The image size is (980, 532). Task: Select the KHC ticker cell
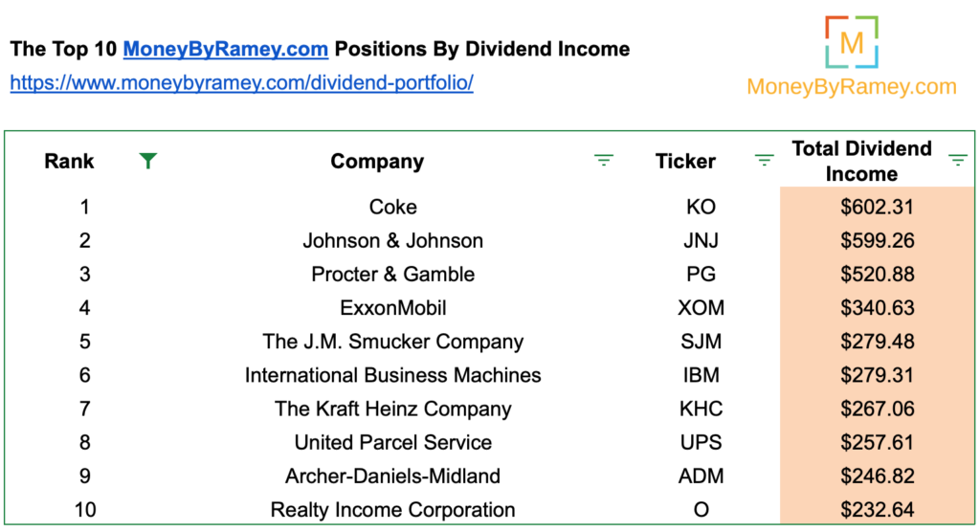(701, 409)
